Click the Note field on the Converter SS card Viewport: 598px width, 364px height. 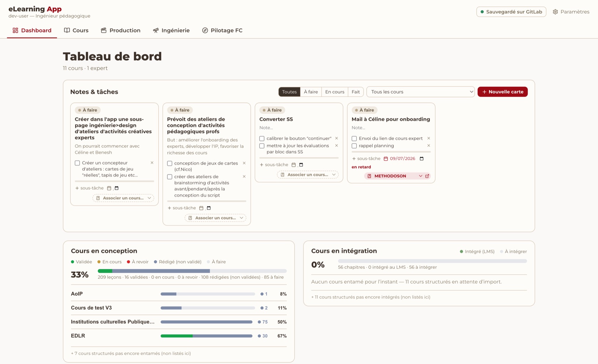click(299, 128)
